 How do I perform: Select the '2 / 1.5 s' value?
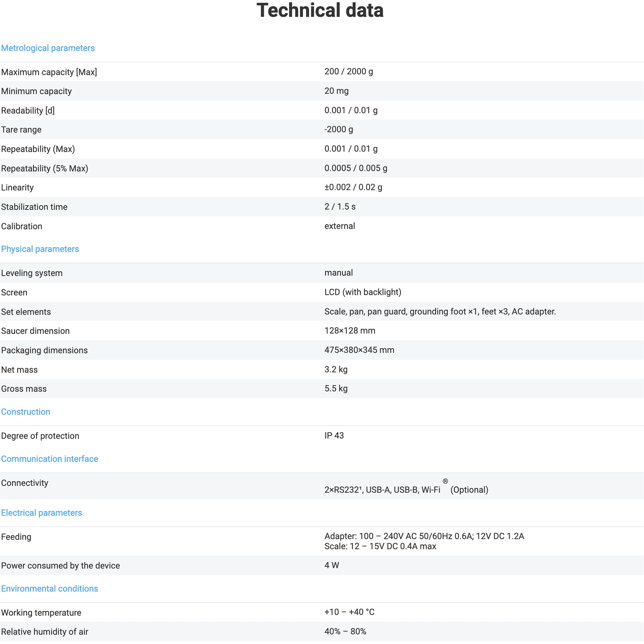coord(340,207)
